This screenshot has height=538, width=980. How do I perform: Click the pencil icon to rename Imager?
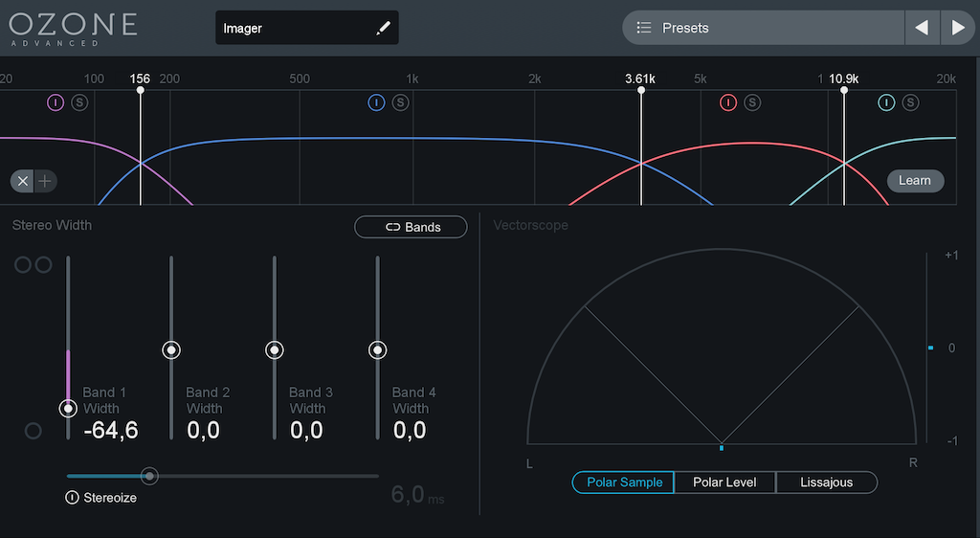[383, 29]
